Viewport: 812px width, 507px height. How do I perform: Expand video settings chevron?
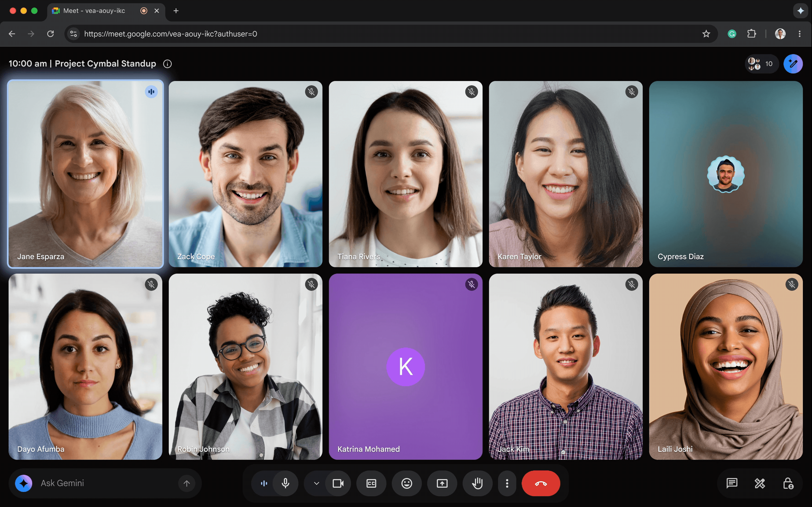pyautogui.click(x=316, y=483)
